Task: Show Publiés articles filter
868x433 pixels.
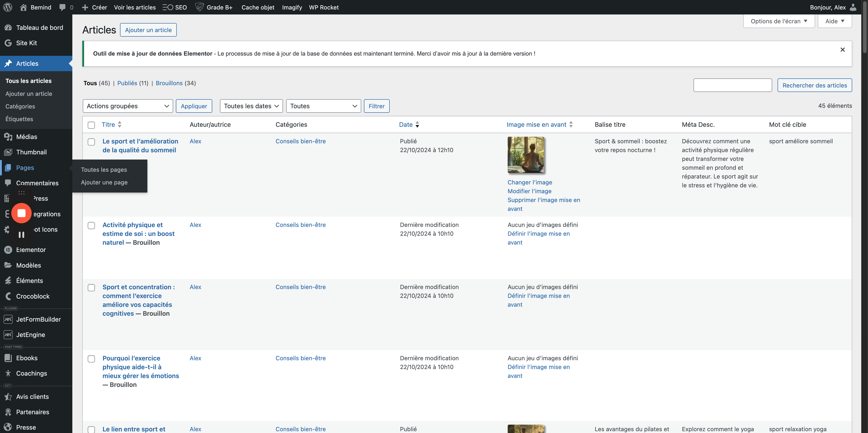Action: click(127, 83)
